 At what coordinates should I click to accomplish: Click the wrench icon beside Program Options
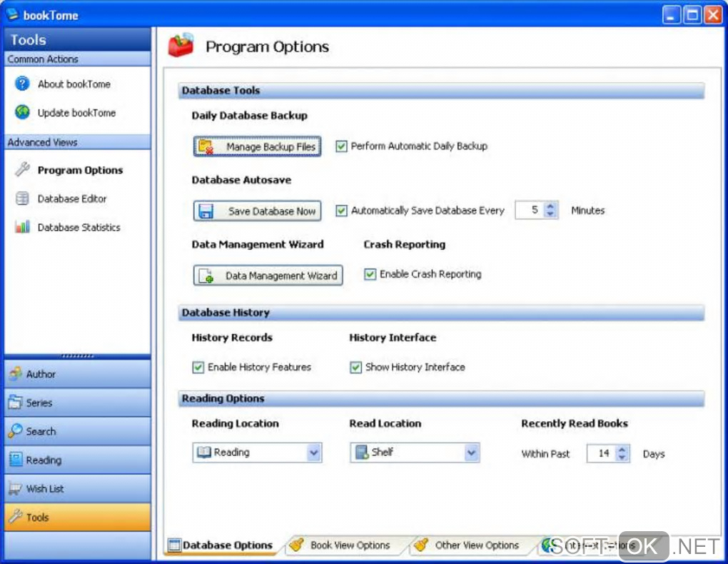coord(22,170)
